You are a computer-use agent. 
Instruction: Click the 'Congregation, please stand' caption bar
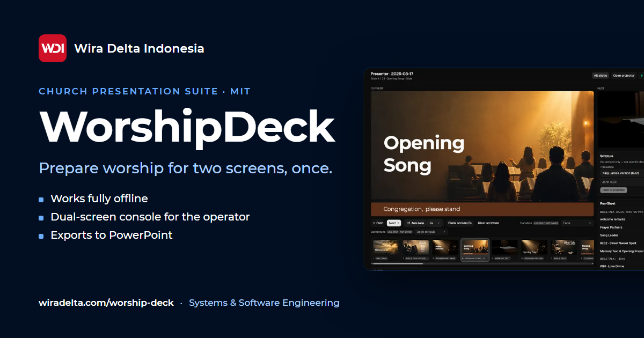[482, 209]
